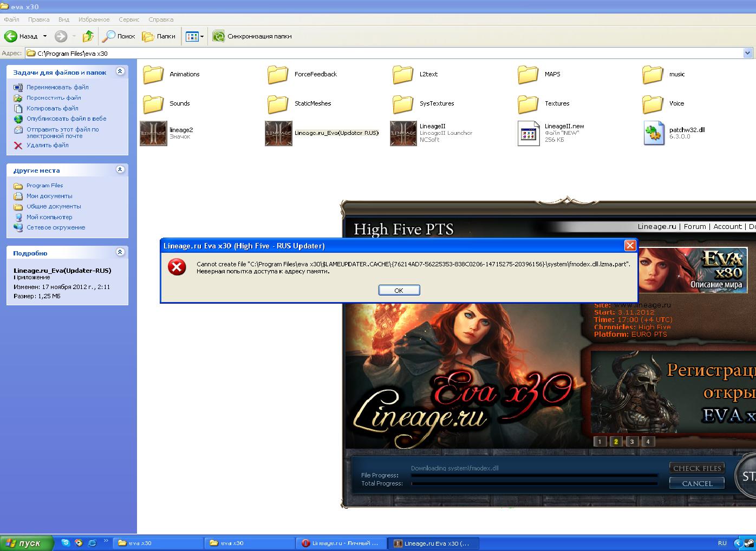Select the Lineage.ru_Eva Updater RUS application icon
756x551 pixels.
278,133
